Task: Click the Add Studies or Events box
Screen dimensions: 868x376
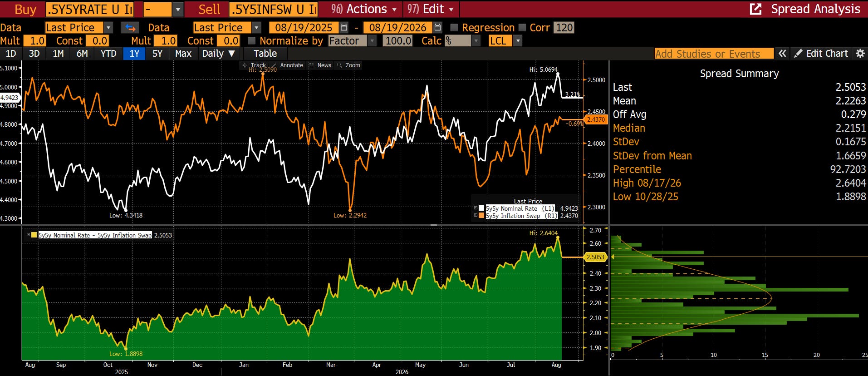Action: pyautogui.click(x=714, y=54)
